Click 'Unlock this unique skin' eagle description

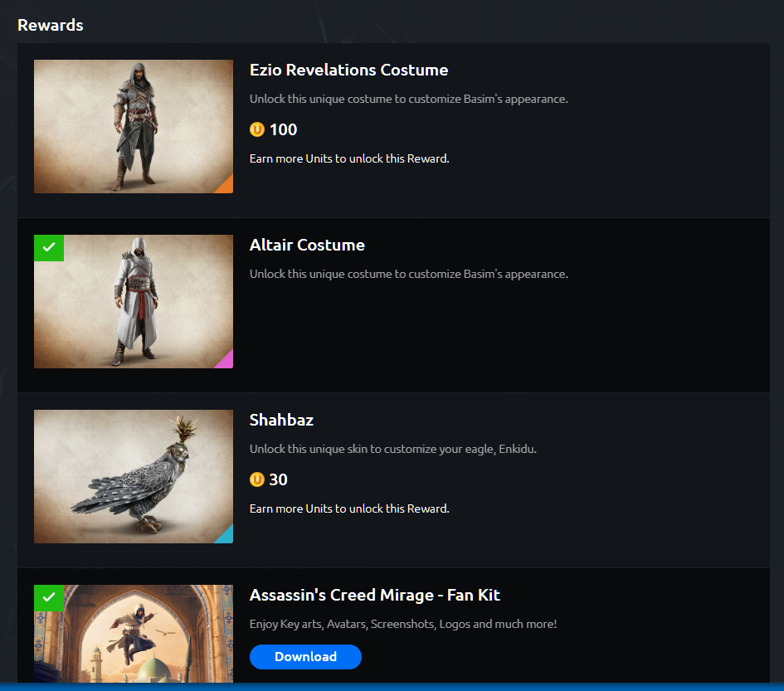393,449
